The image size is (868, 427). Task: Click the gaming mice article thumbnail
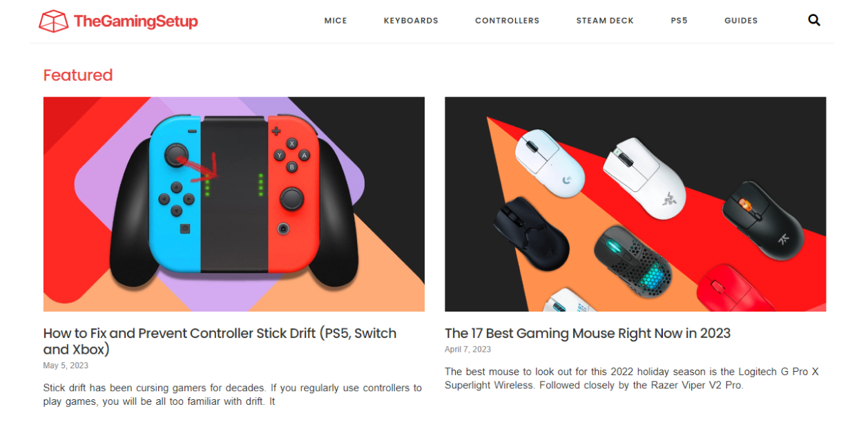point(635,204)
